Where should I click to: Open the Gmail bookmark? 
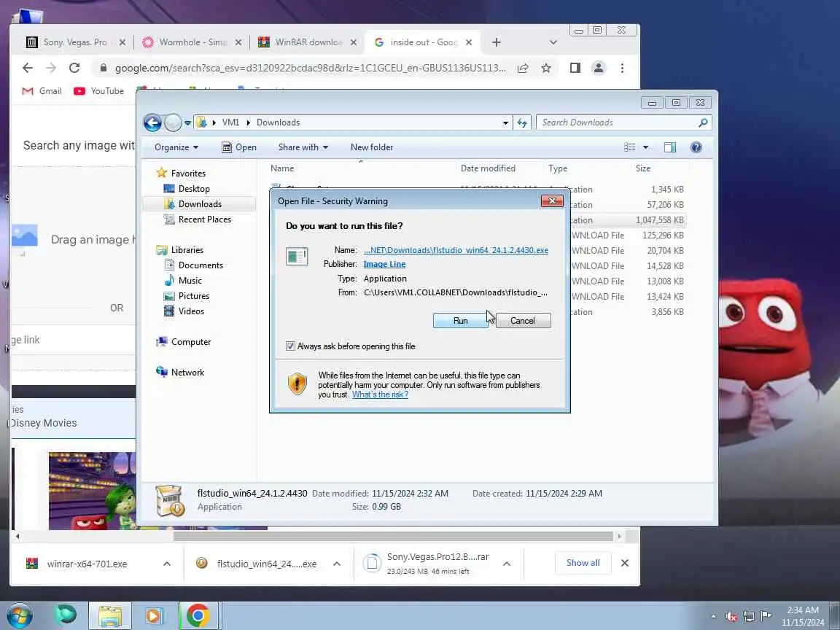tap(42, 91)
